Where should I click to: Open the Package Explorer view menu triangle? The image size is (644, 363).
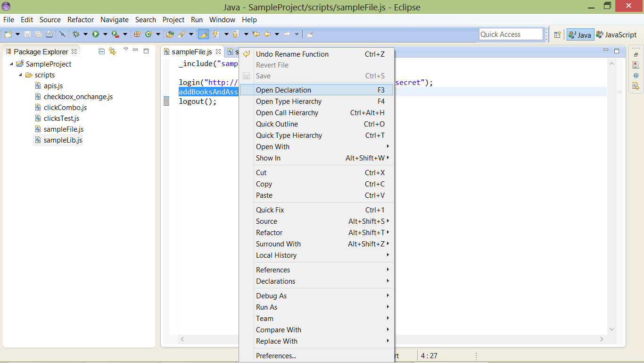coord(125,49)
